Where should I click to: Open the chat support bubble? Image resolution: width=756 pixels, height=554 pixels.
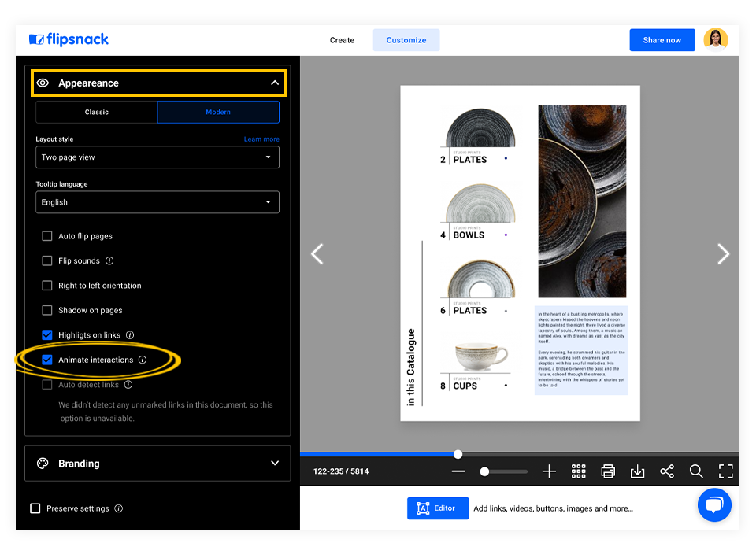click(714, 505)
